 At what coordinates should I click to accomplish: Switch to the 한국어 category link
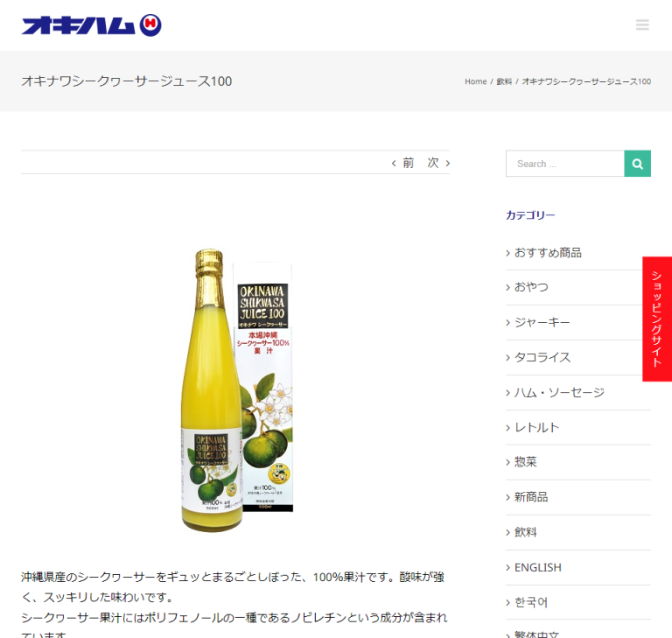point(531,602)
